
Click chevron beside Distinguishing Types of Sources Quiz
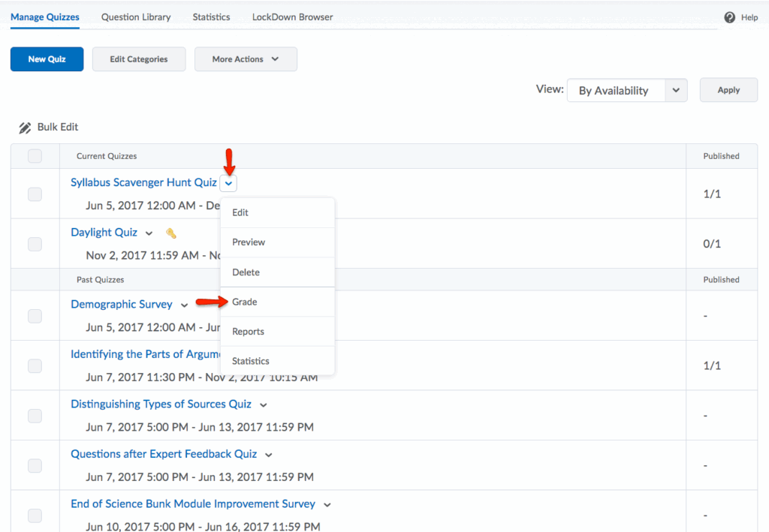coord(263,405)
